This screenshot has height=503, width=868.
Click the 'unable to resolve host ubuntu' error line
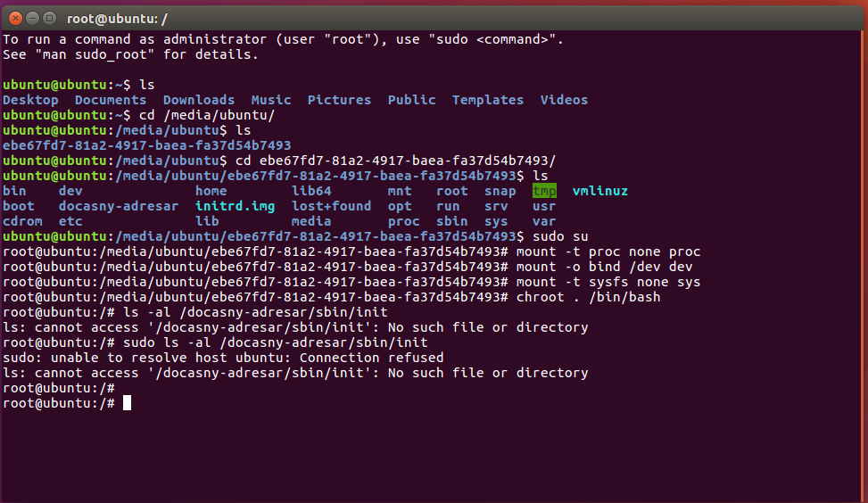[223, 358]
